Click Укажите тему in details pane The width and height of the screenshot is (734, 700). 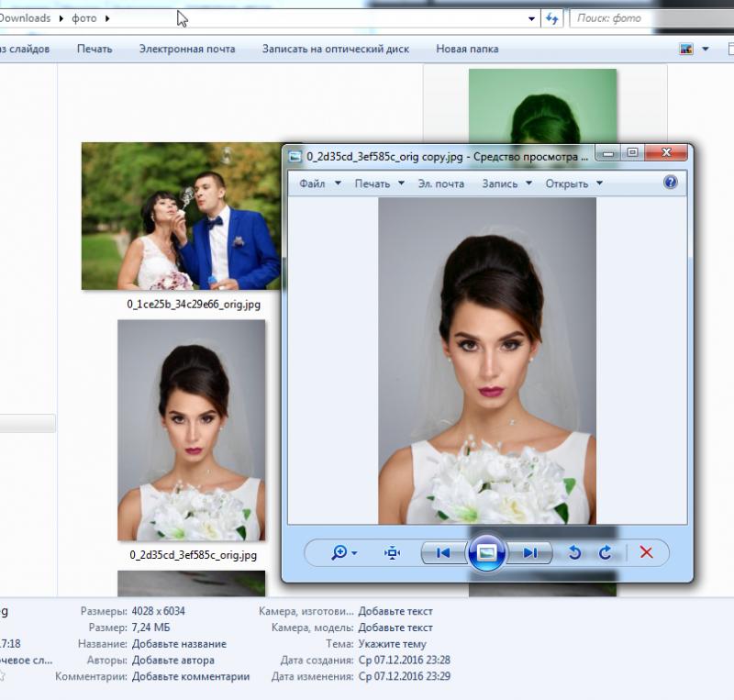click(x=393, y=644)
